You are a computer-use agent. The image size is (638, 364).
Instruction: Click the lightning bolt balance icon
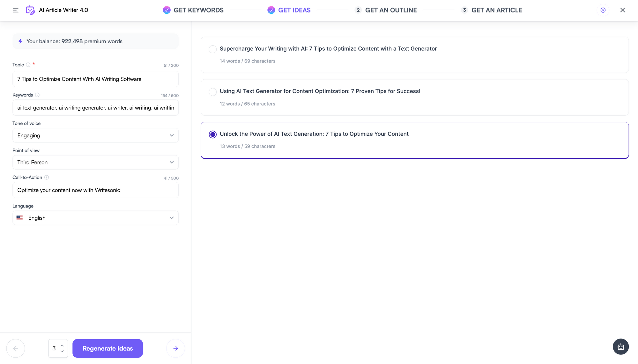coord(20,41)
